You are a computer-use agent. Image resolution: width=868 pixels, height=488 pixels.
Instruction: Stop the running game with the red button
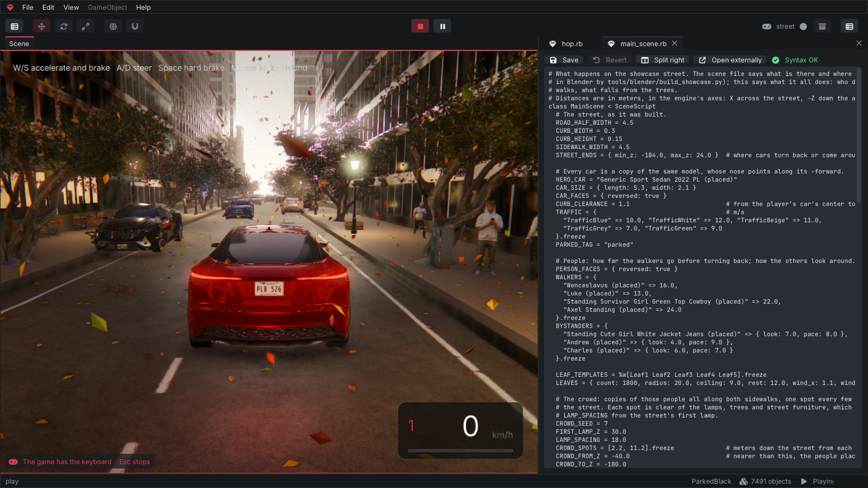pyautogui.click(x=420, y=26)
